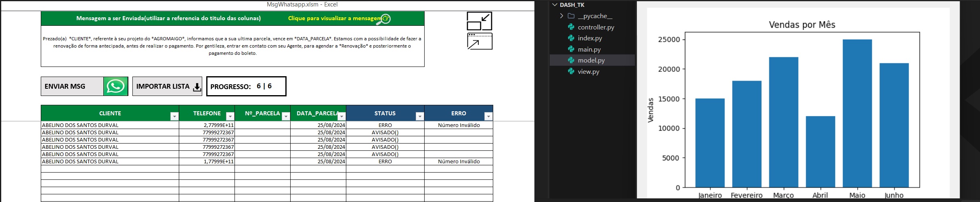Screen dimensions: 980x202
Task: Click the Maio bar in the chart
Action: pos(857,113)
